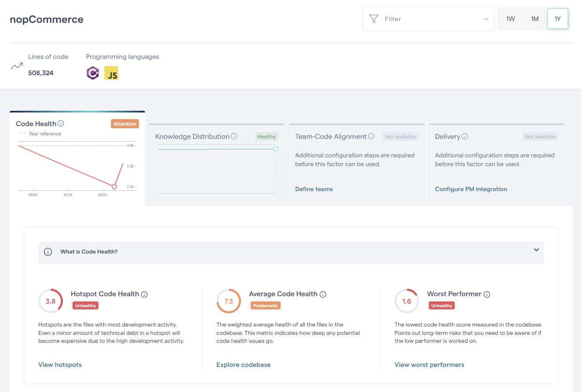Click the 7.34 axis value
Image resolution: width=581 pixels, height=392 pixels.
[x=130, y=187]
